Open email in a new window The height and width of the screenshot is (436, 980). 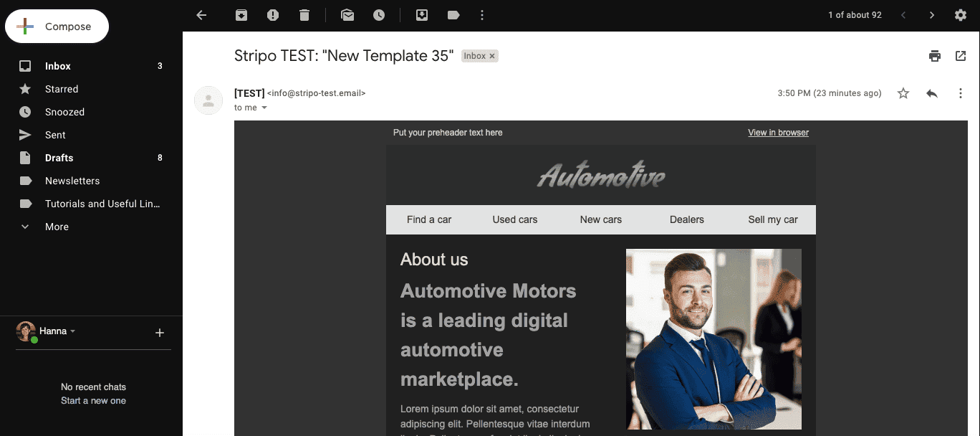pos(961,56)
